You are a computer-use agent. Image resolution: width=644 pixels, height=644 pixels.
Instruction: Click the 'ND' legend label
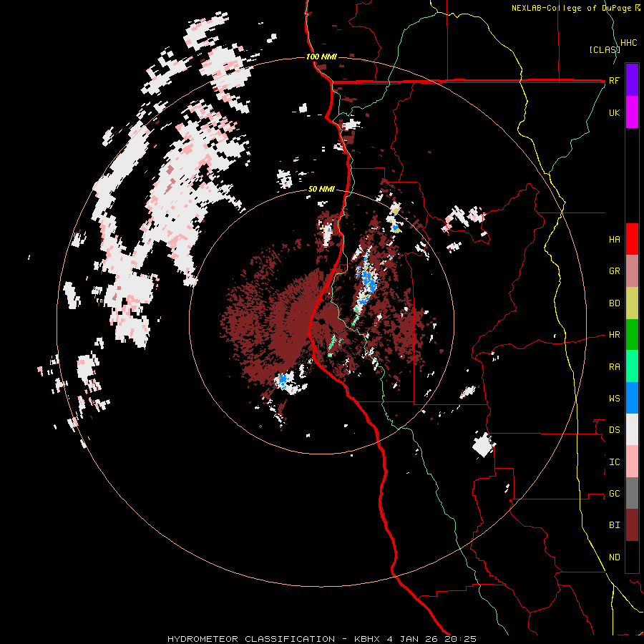click(x=614, y=557)
